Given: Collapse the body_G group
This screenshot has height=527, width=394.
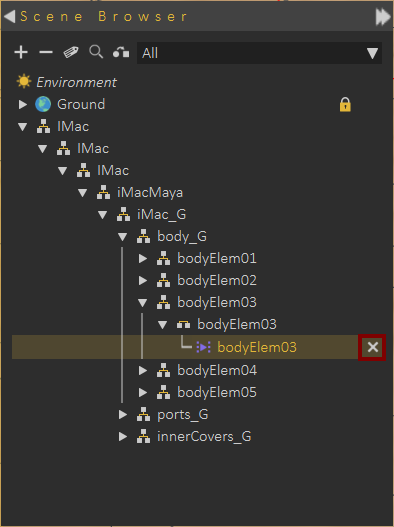Looking at the screenshot, I should point(122,237).
